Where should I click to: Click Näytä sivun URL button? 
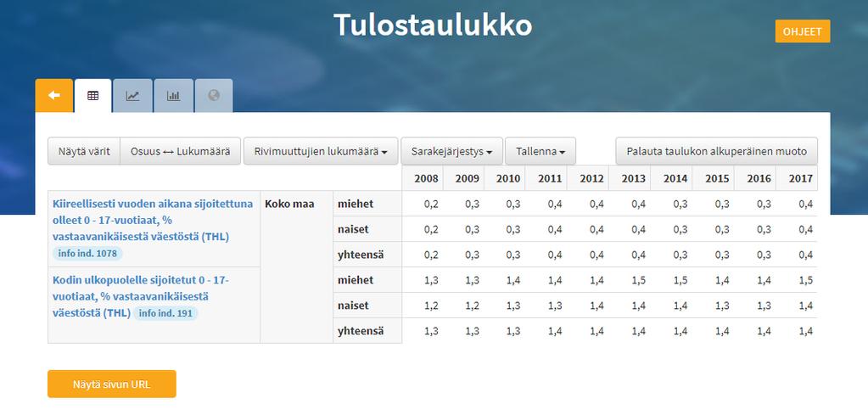pyautogui.click(x=112, y=384)
